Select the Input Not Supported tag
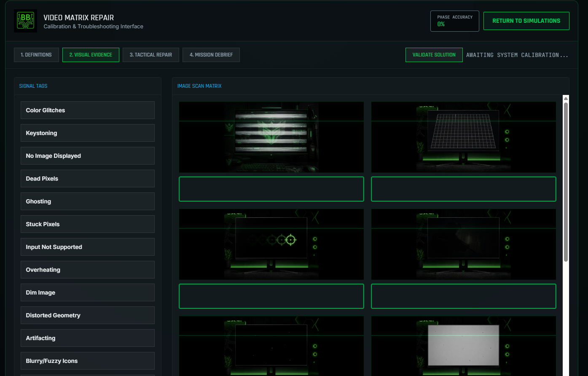The width and height of the screenshot is (588, 376). point(88,247)
